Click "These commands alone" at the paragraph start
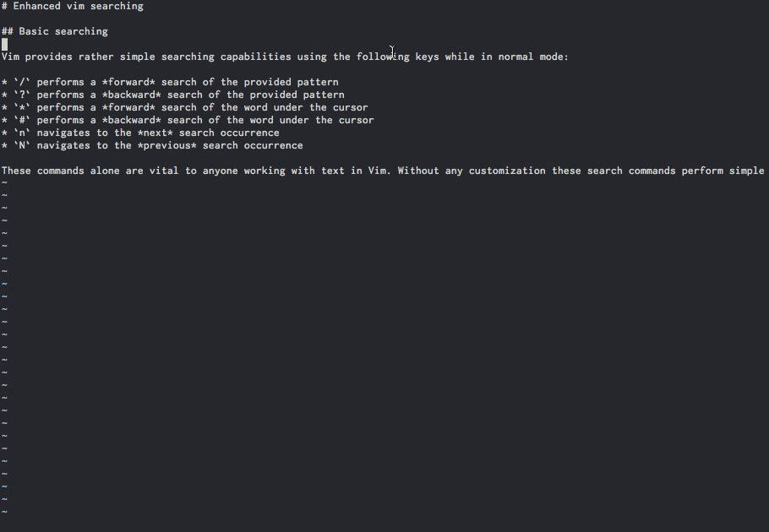 tap(60, 171)
